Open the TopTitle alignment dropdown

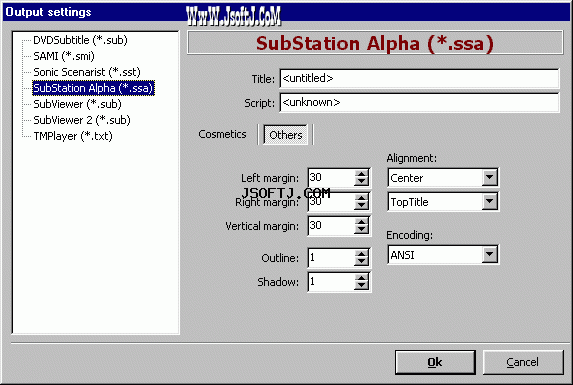(489, 201)
